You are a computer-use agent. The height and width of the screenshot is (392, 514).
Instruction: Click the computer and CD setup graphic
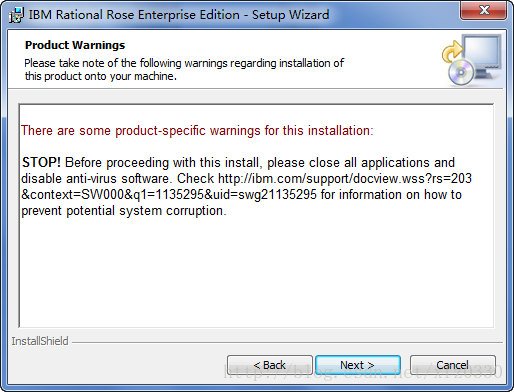click(471, 59)
